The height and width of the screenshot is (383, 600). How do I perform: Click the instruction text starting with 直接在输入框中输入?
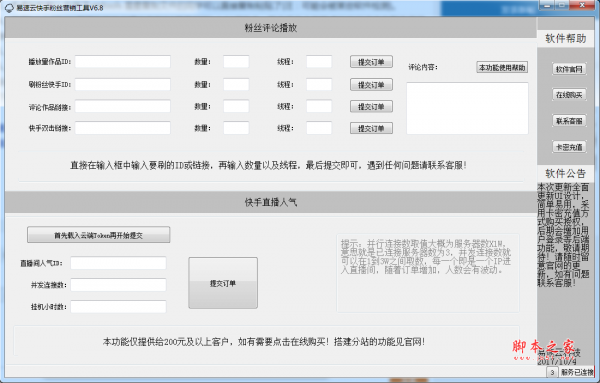click(x=268, y=165)
